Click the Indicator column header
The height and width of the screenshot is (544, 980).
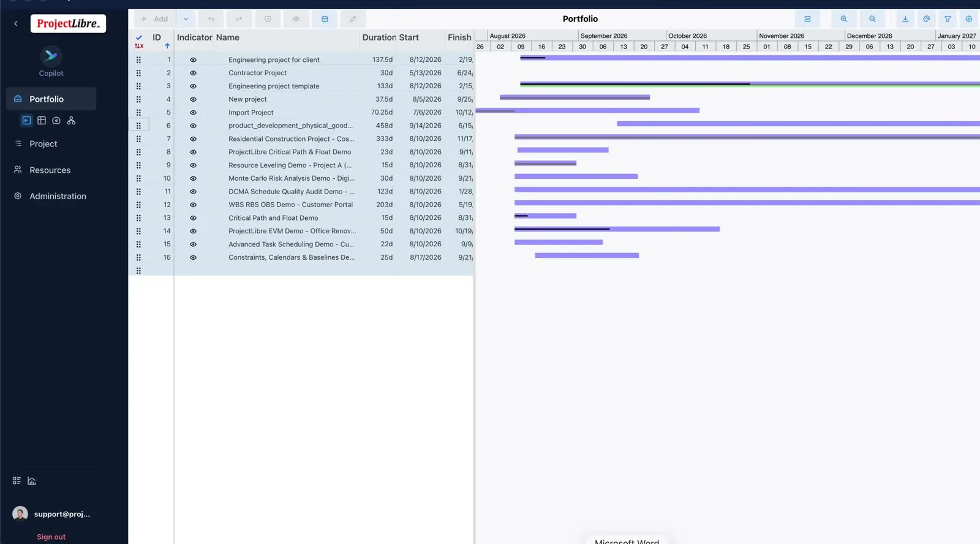click(x=194, y=37)
